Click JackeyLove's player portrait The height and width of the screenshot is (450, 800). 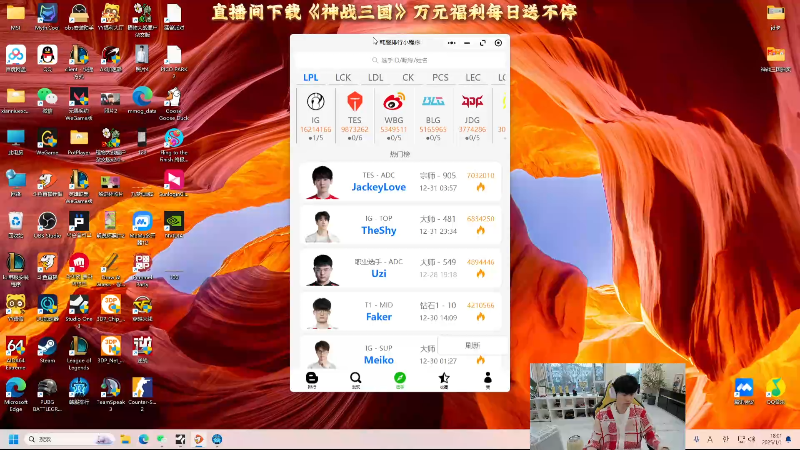point(322,182)
